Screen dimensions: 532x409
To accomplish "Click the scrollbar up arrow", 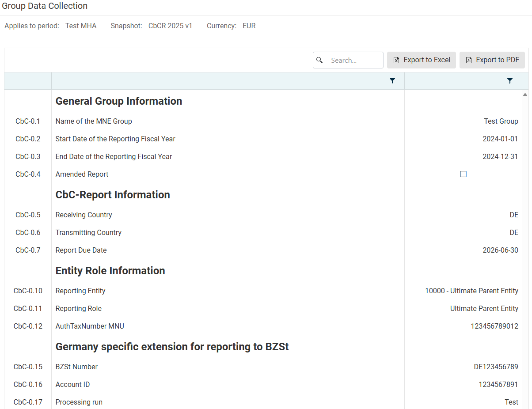I will 525,95.
